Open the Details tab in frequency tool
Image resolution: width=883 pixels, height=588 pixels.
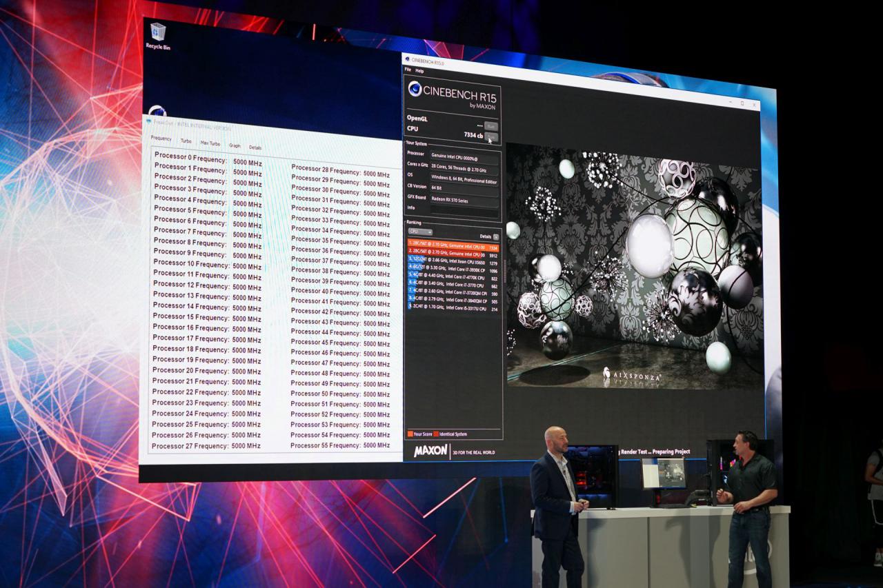point(255,148)
